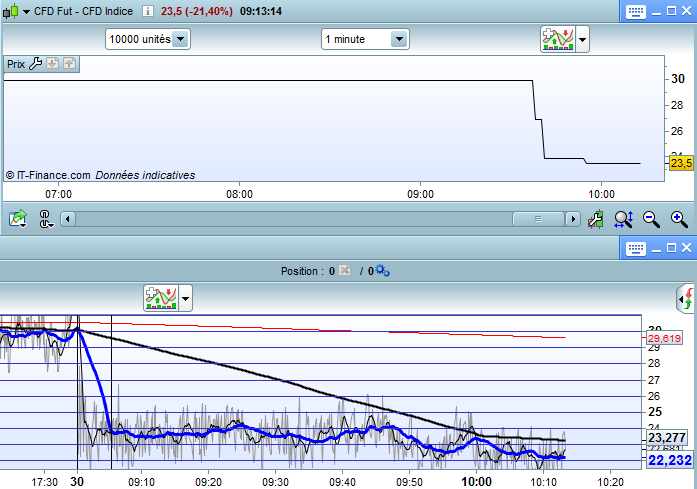Click the chart export/share icon
697x489 pixels.
pos(18,219)
